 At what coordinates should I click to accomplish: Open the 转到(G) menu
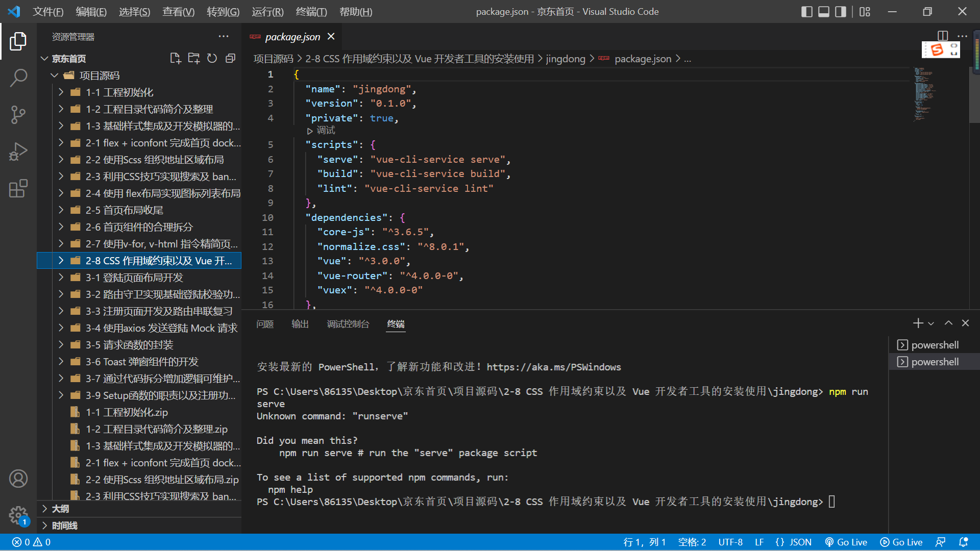(x=223, y=11)
